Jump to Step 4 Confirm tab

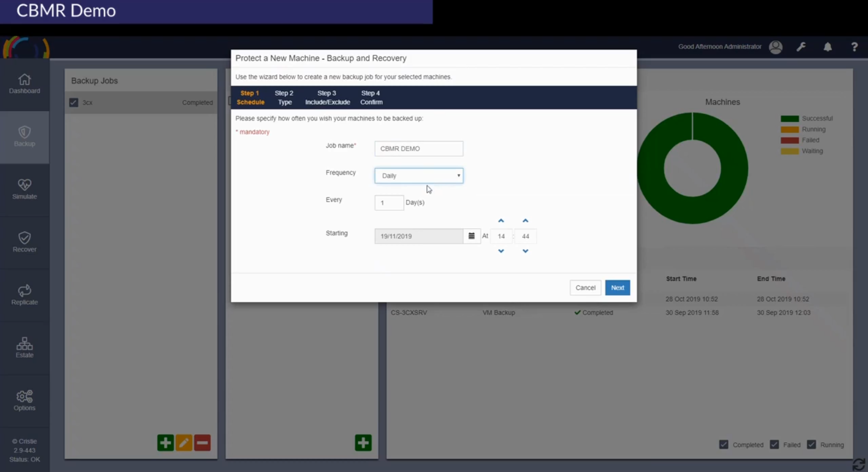click(x=371, y=98)
